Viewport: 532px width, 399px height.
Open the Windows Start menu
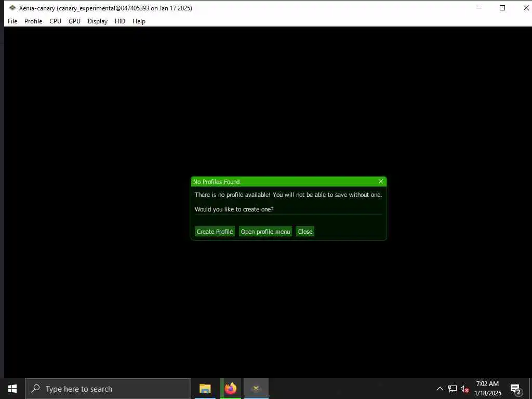point(12,389)
